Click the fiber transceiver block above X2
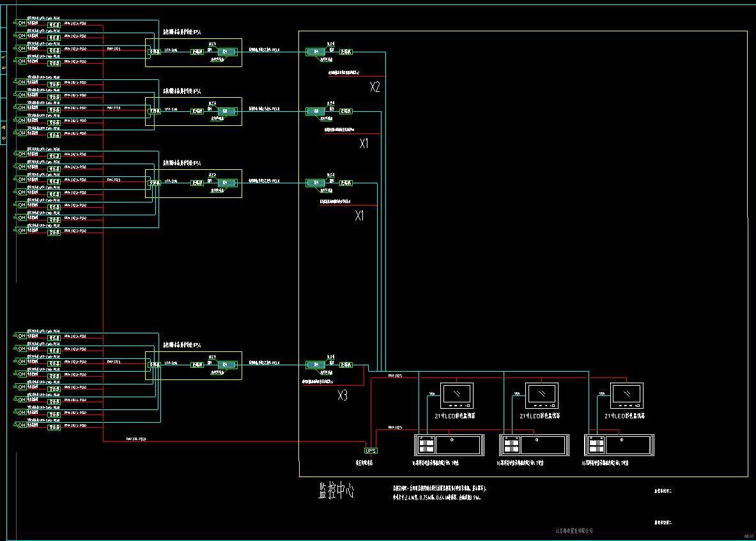The image size is (756, 541). (x=316, y=52)
